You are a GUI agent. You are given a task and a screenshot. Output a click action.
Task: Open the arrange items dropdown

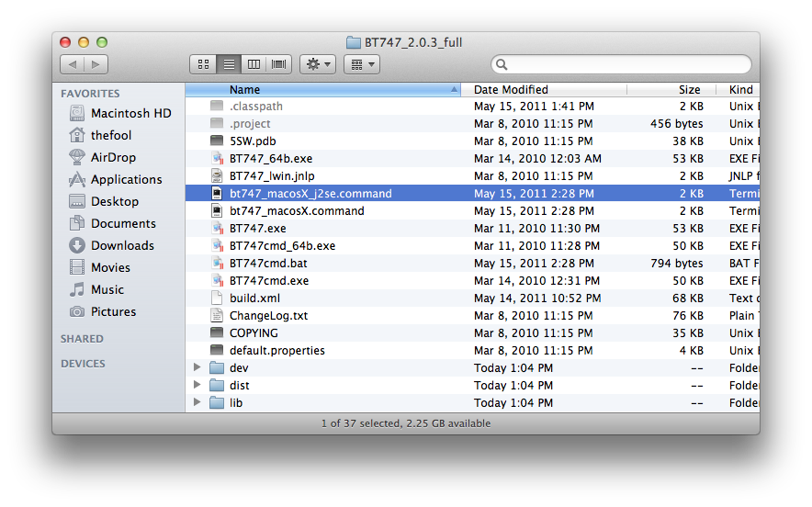point(363,64)
